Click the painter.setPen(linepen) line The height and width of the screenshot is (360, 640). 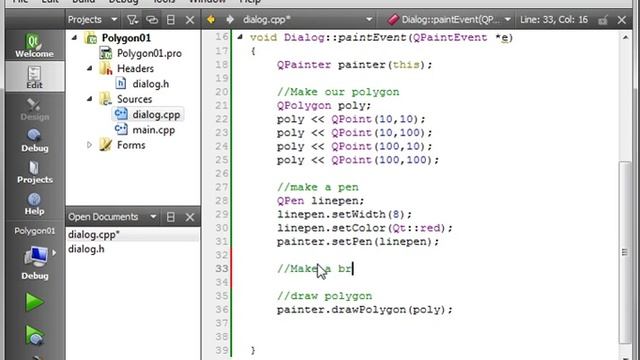click(x=358, y=241)
